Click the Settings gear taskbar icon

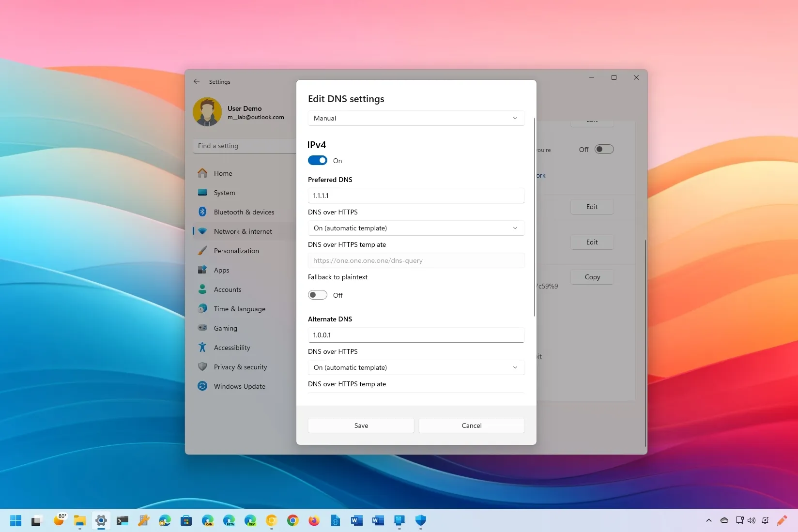coord(101,520)
